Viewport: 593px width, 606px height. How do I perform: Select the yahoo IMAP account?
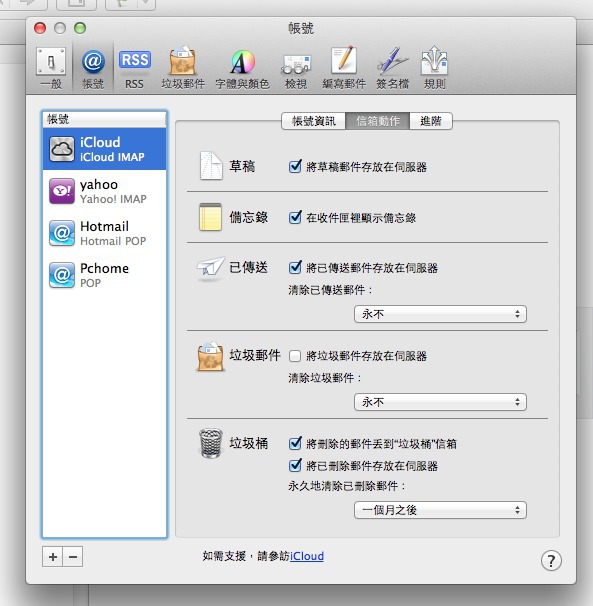(x=104, y=191)
